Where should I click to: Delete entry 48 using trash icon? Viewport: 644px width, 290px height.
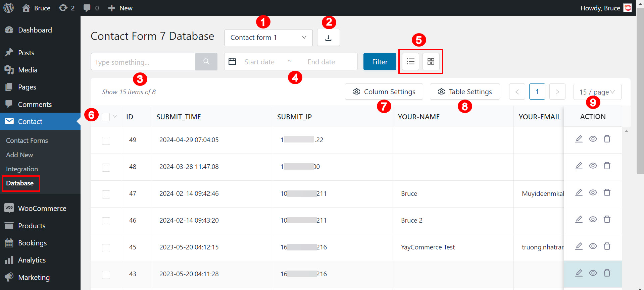point(607,166)
